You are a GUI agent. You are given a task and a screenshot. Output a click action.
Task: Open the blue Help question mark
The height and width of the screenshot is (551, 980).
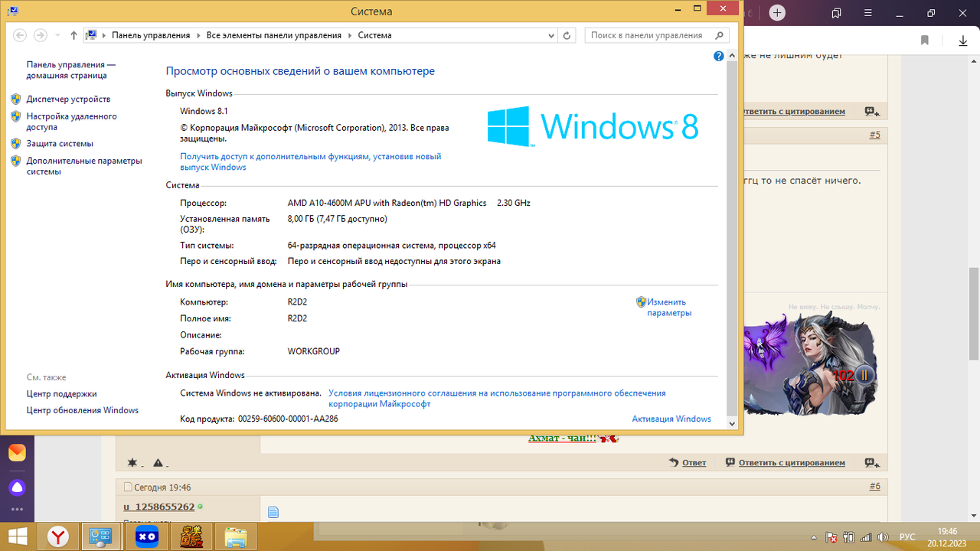(x=718, y=56)
